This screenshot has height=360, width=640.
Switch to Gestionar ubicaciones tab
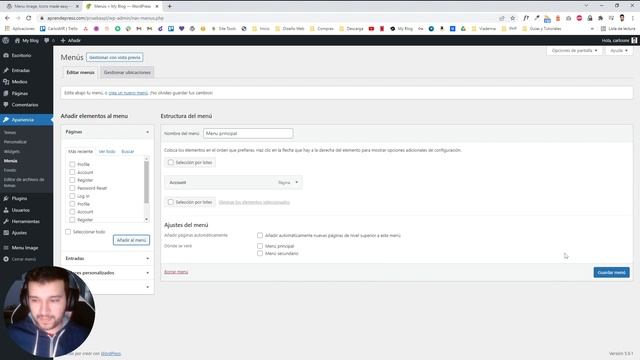(x=127, y=72)
